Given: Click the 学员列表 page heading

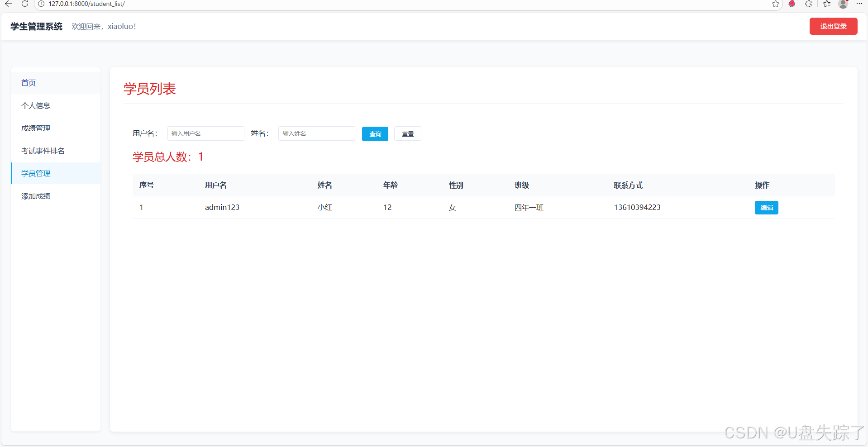Looking at the screenshot, I should (x=149, y=89).
